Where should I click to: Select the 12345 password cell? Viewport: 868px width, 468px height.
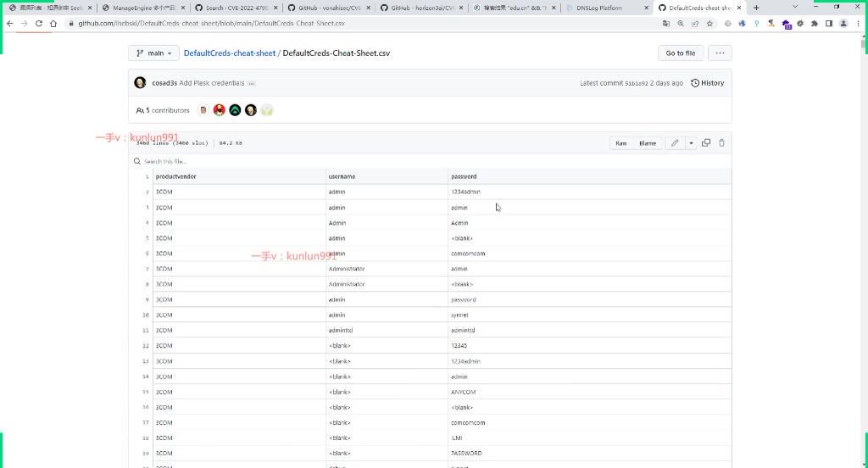(459, 346)
